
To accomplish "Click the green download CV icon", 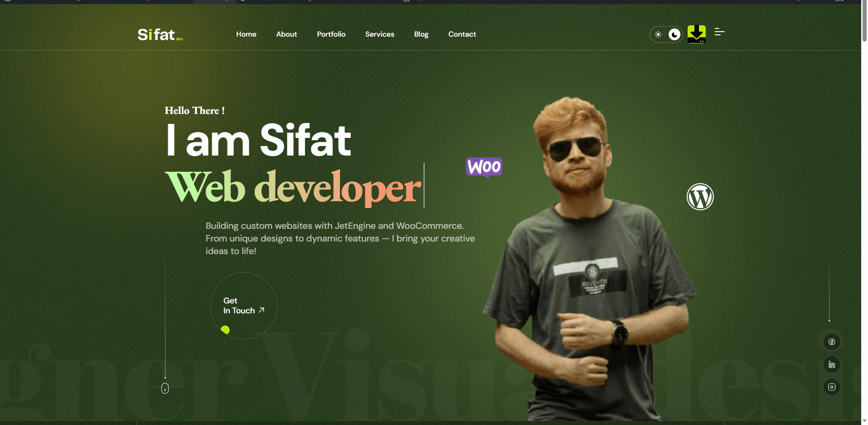I will (x=696, y=33).
